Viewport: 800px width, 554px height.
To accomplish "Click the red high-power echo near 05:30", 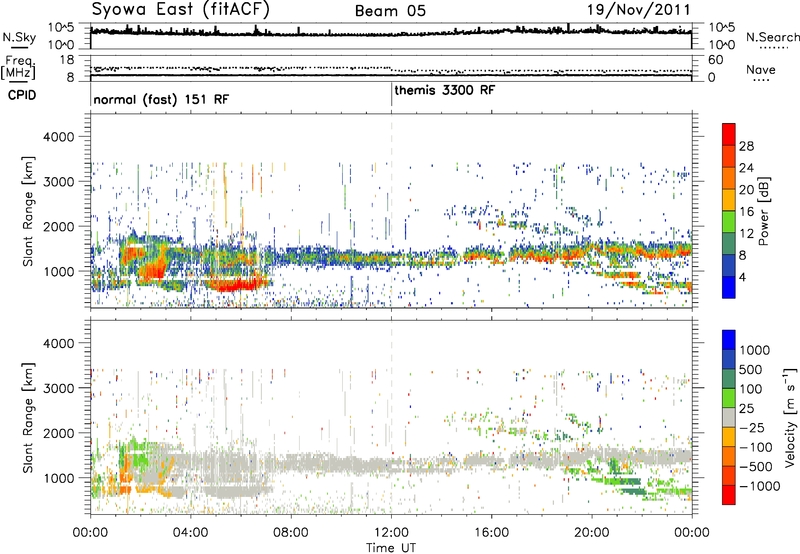I will (x=236, y=285).
